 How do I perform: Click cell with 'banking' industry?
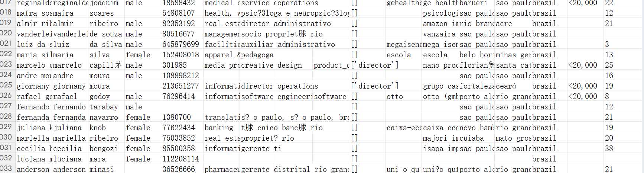pos(221,128)
